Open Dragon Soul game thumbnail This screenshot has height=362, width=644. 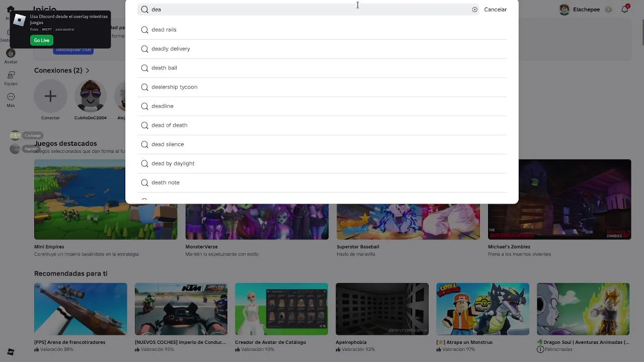point(583,309)
